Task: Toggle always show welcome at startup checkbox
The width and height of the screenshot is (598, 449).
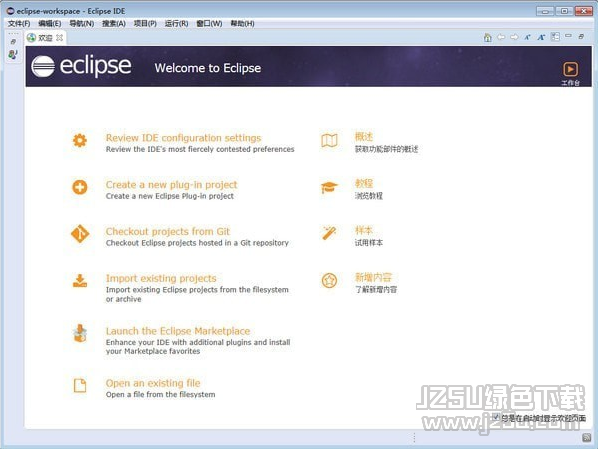Action: point(495,417)
